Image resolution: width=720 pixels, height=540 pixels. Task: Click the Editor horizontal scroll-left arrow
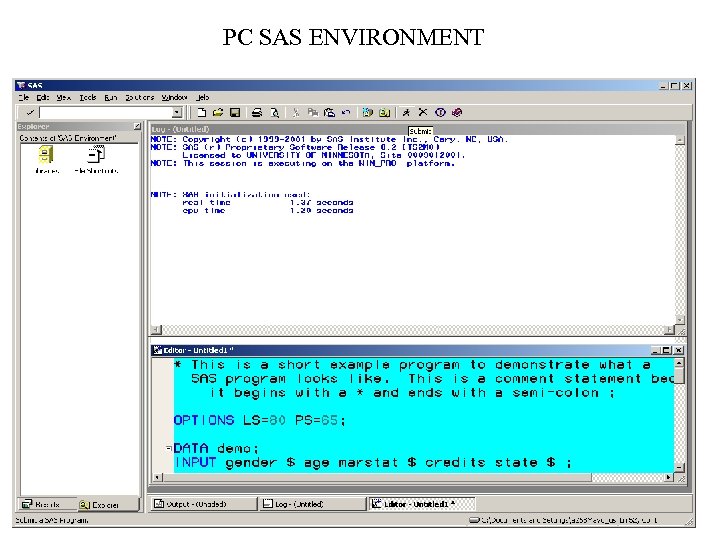pos(157,478)
